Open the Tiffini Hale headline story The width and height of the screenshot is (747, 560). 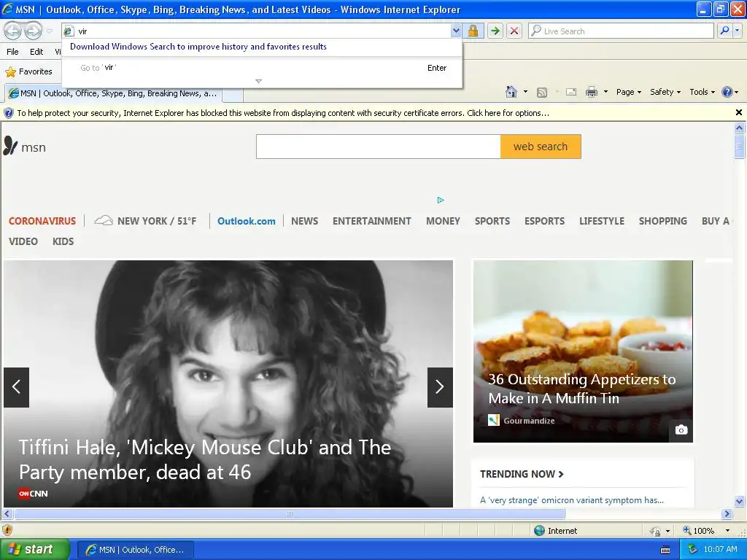[205, 459]
